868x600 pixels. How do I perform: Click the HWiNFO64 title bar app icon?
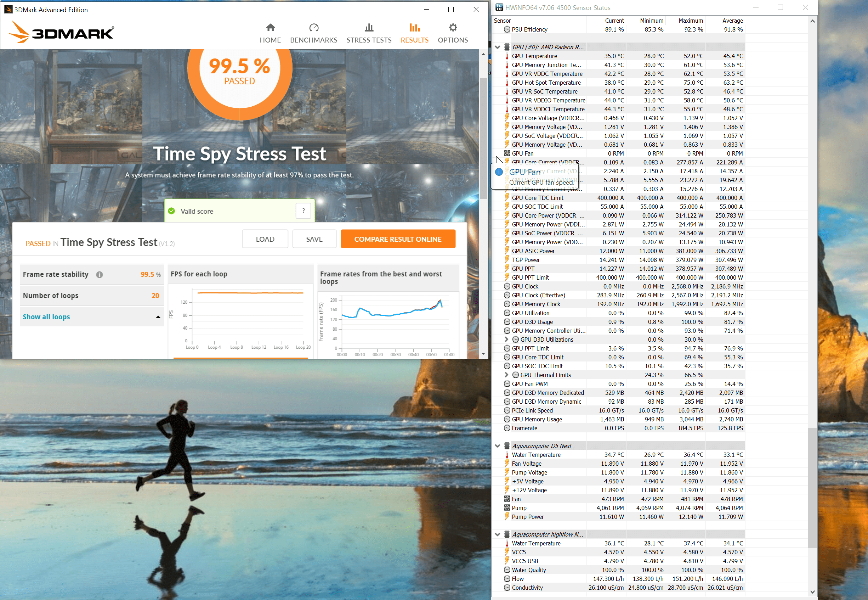point(499,7)
